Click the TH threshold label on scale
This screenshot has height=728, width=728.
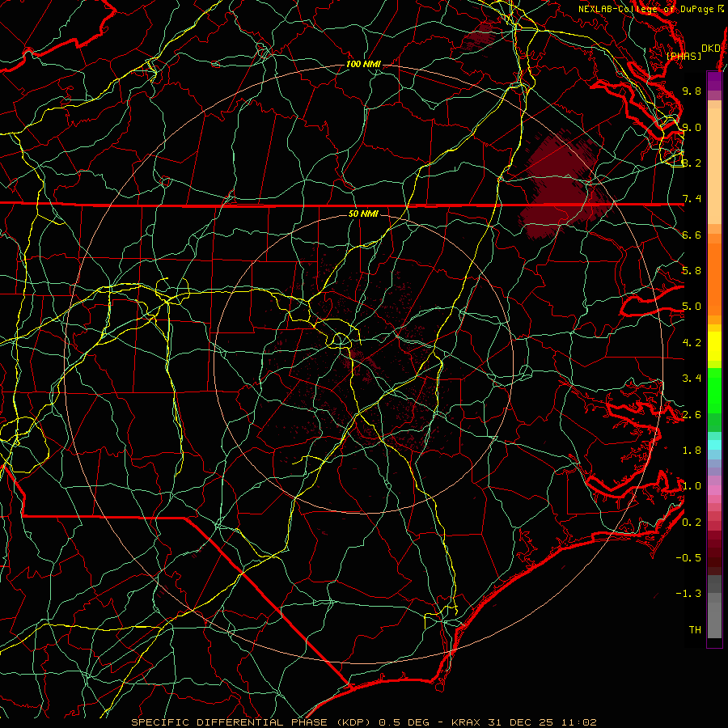[695, 630]
